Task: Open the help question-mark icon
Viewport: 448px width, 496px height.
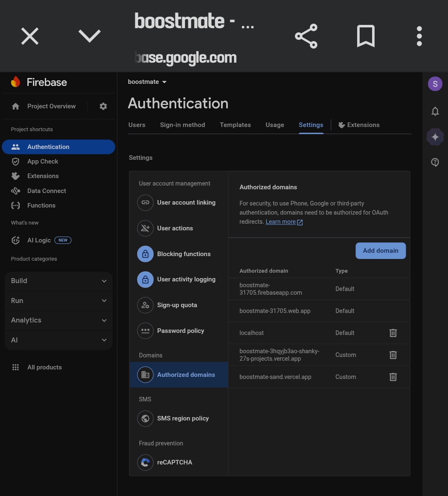Action: tap(435, 162)
